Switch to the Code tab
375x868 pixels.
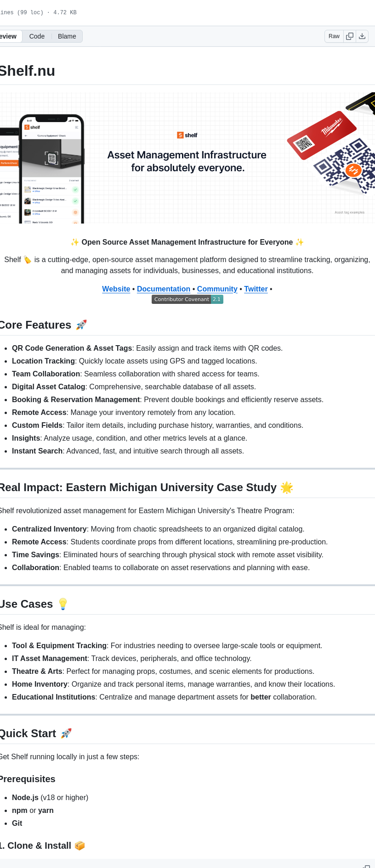coord(37,36)
